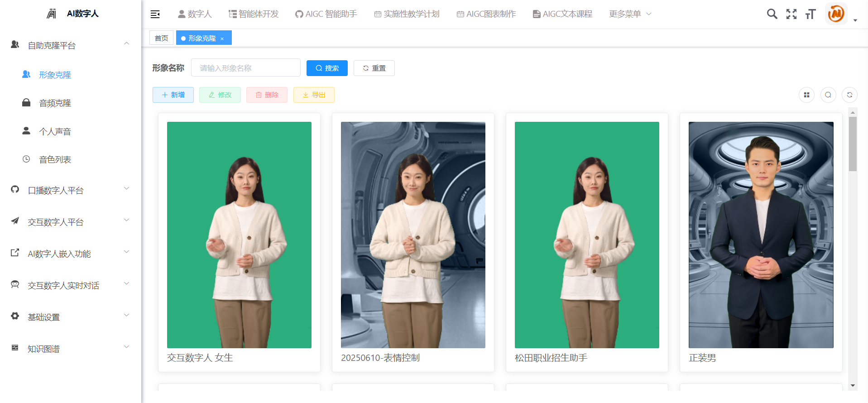This screenshot has height=403, width=868.
Task: Click the red 删除 button
Action: (267, 95)
